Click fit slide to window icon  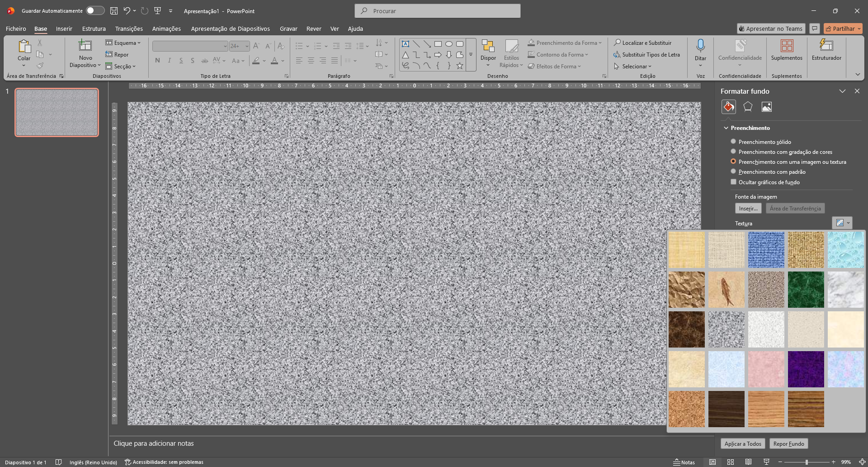[862, 462]
